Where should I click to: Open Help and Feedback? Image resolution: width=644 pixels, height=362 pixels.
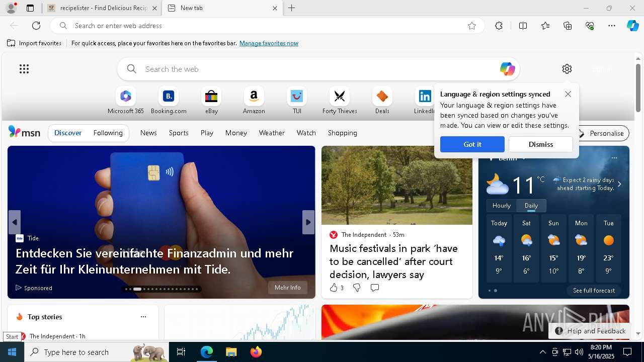(591, 331)
